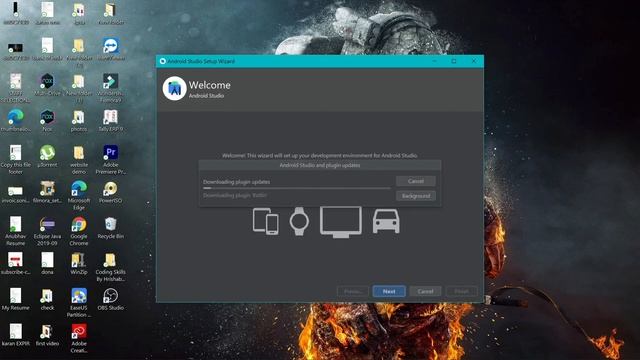The height and width of the screenshot is (360, 640).
Task: Select the Copy this file footer document
Action: pyautogui.click(x=16, y=160)
